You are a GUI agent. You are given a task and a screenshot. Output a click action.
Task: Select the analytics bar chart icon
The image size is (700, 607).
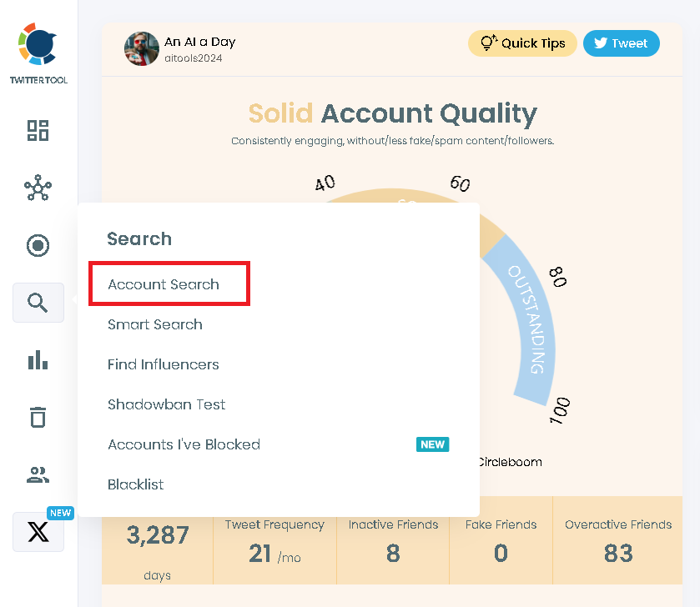point(38,359)
